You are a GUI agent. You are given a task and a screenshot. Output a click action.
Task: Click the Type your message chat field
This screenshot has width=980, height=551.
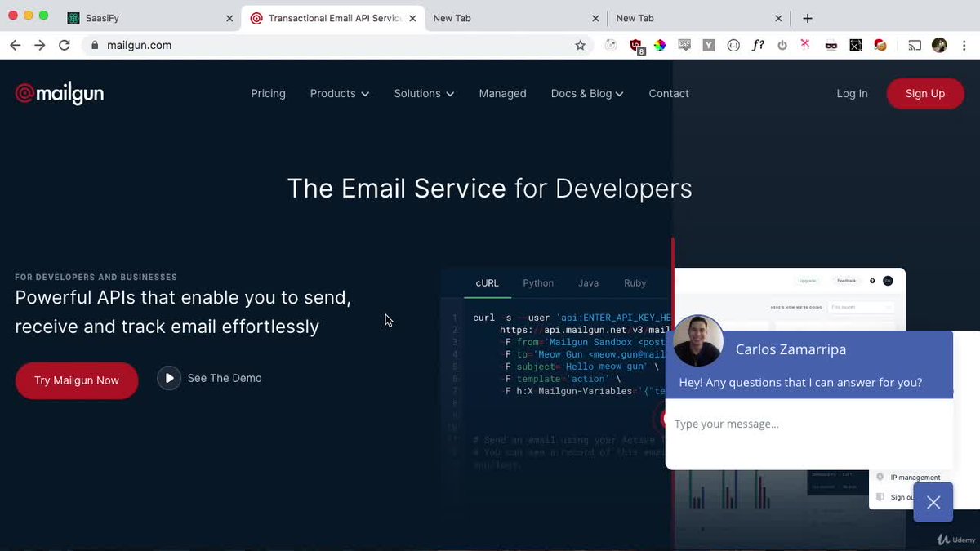(808, 424)
